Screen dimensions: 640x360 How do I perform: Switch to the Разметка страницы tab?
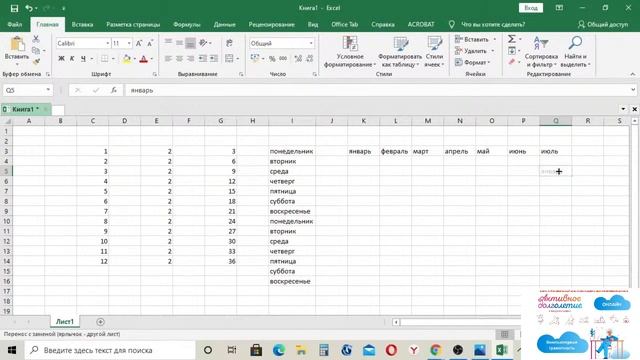(x=133, y=24)
